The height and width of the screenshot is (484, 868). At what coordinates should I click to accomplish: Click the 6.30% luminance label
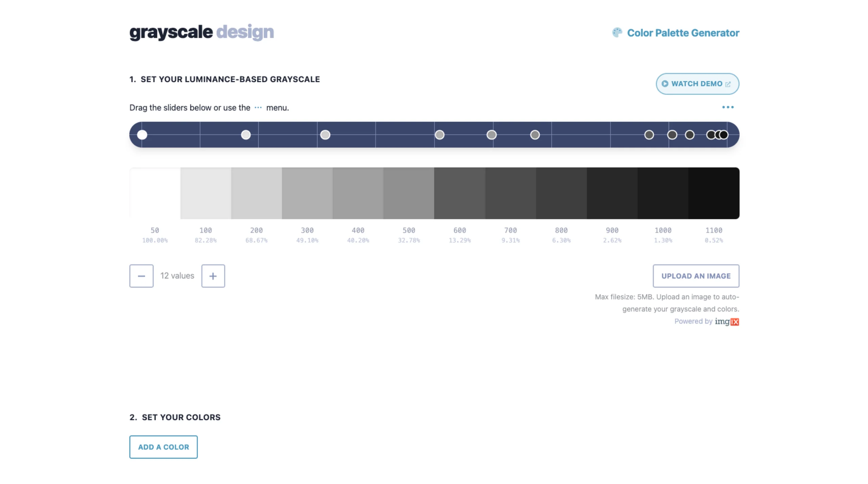[x=561, y=240]
